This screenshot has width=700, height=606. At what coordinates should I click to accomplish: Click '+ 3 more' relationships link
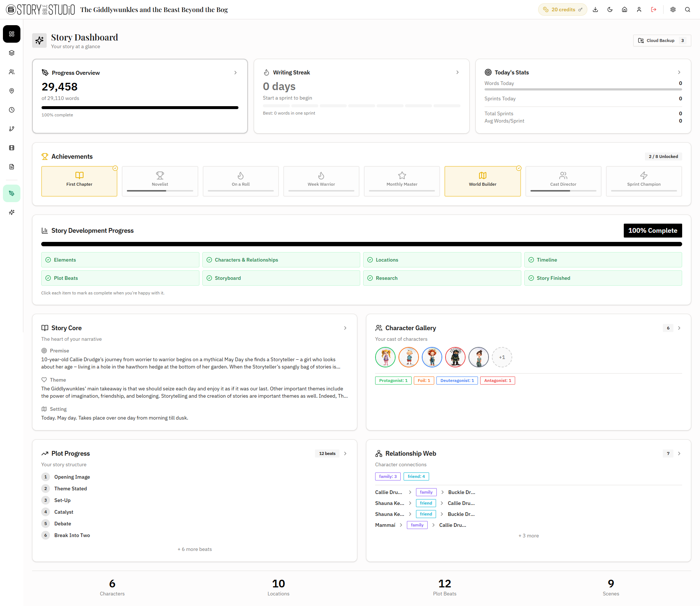[x=529, y=536]
